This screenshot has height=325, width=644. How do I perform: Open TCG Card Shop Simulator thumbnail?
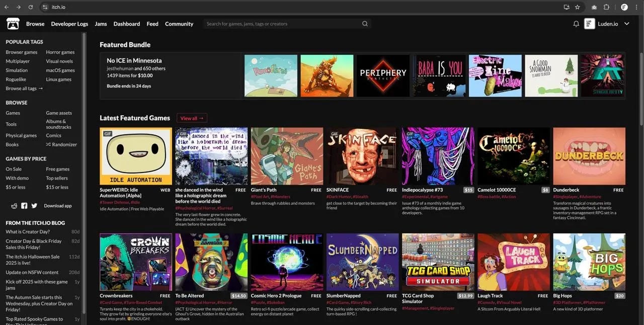(x=438, y=262)
